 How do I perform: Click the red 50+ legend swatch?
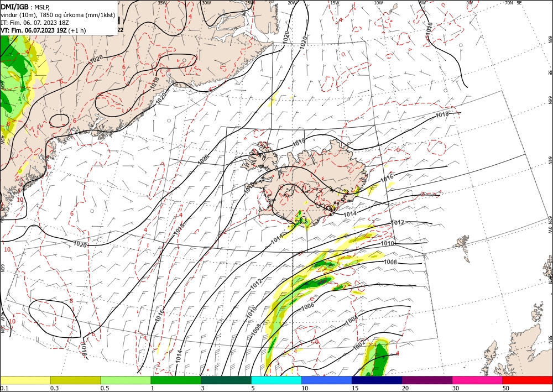pos(528,380)
